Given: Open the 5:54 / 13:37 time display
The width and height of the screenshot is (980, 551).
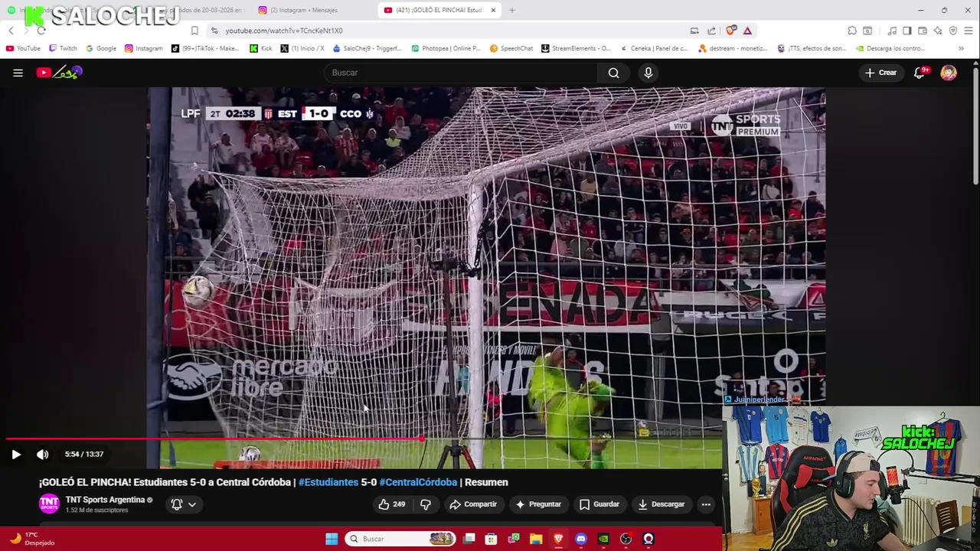Looking at the screenshot, I should (x=84, y=455).
